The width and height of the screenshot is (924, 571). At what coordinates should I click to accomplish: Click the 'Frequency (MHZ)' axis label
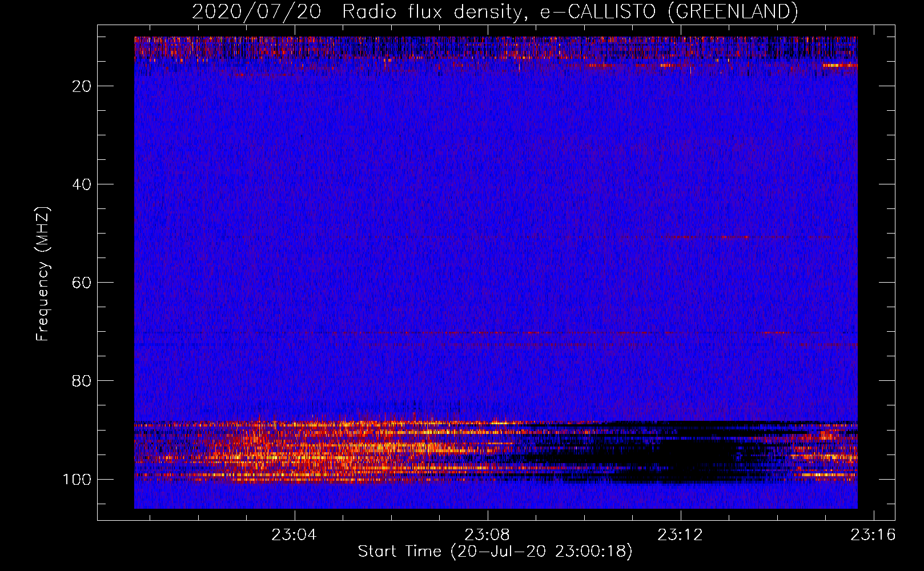point(43,274)
